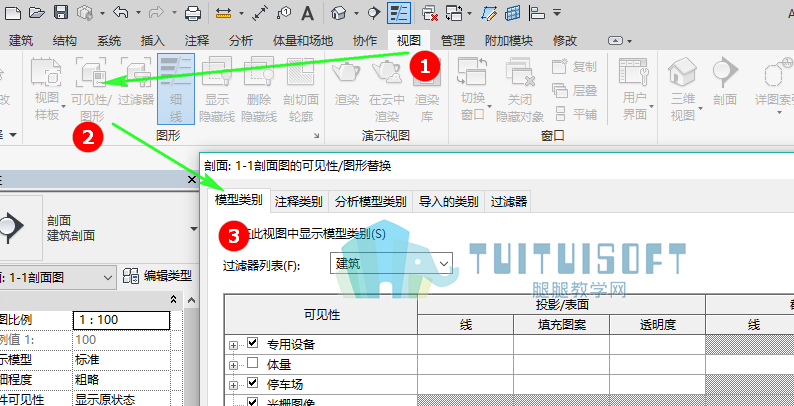Viewport: 794px width, 406px height.
Task: Click the 1 : 100 scale value field
Action: coord(122,320)
